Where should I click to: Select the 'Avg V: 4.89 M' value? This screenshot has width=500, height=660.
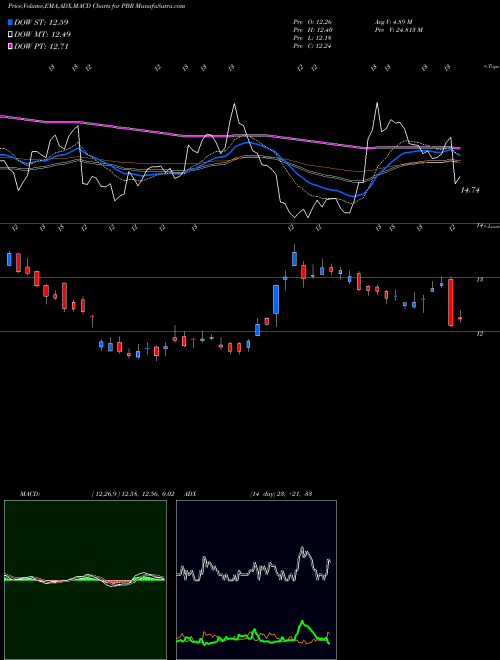pos(395,22)
